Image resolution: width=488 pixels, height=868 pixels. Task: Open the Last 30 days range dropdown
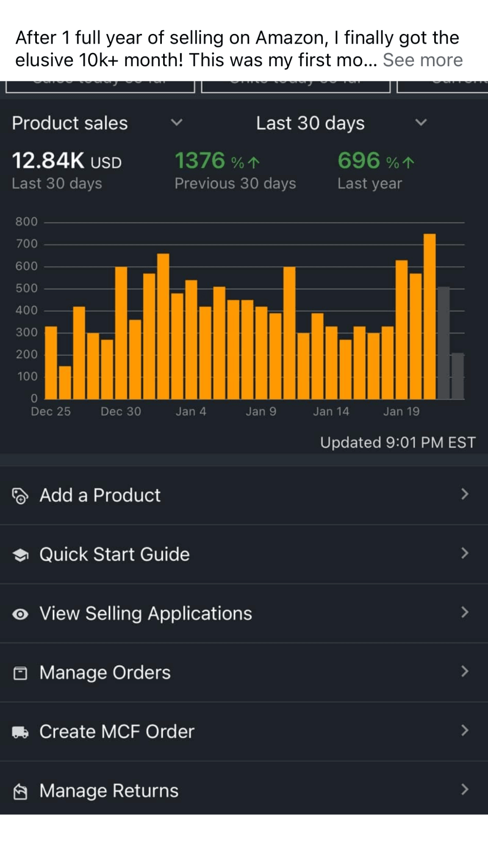[x=421, y=123]
